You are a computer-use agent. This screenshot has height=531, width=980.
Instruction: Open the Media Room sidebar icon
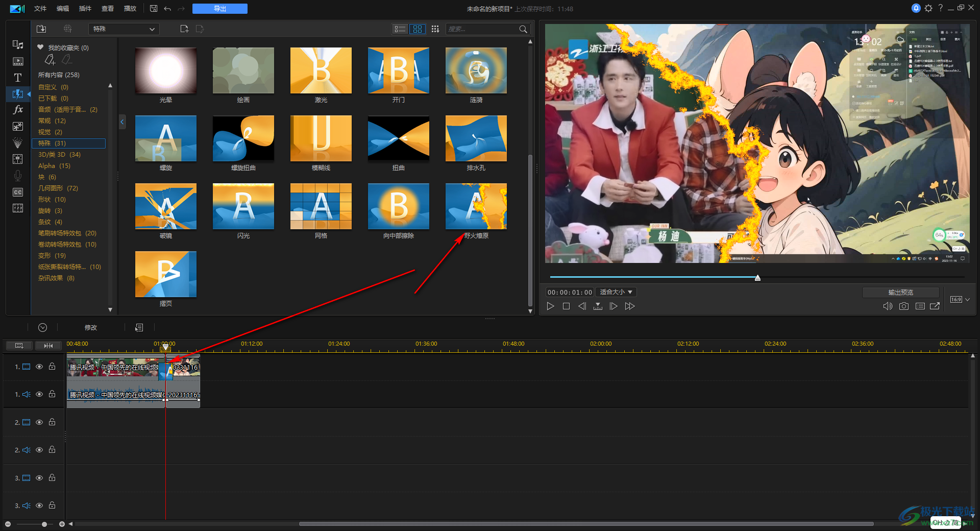point(18,45)
